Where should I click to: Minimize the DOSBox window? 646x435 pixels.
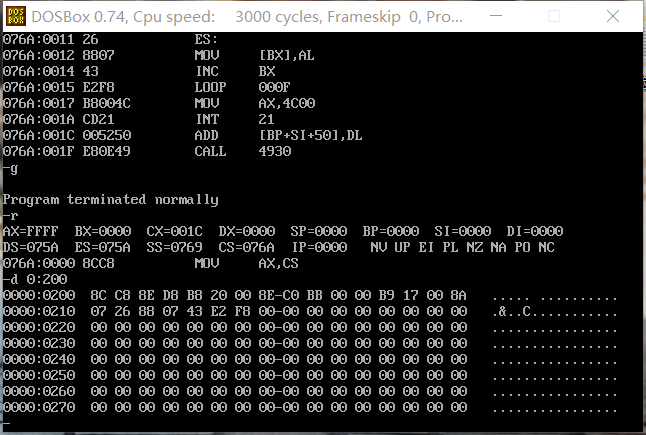pos(496,16)
